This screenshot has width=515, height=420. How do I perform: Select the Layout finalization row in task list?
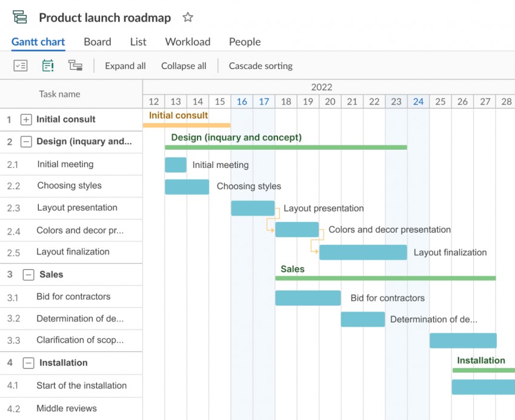click(73, 252)
